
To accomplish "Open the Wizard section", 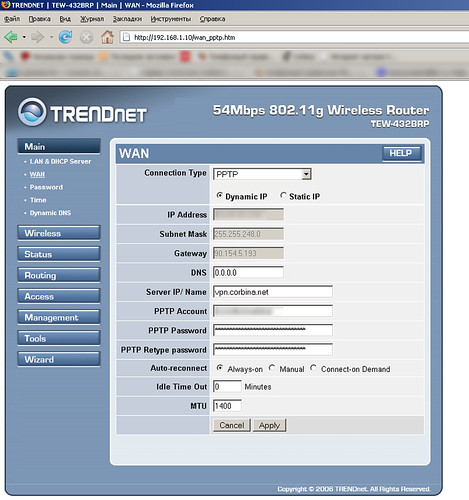I will tap(59, 359).
